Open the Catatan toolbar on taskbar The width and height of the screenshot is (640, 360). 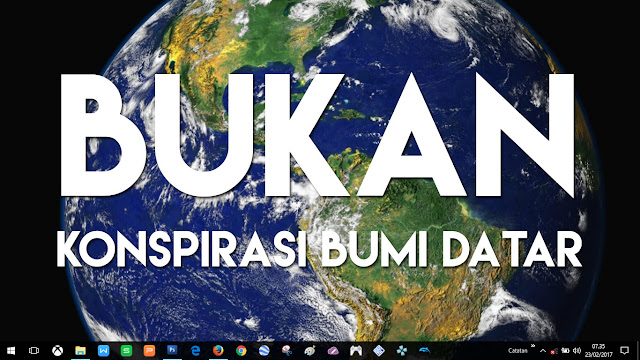(518, 351)
